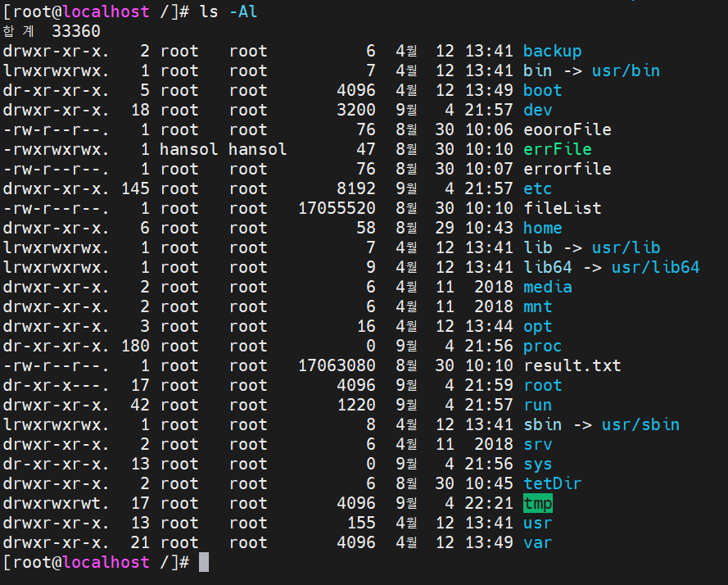Select the total value '33360'
The width and height of the screenshot is (728, 585).
pyautogui.click(x=75, y=31)
